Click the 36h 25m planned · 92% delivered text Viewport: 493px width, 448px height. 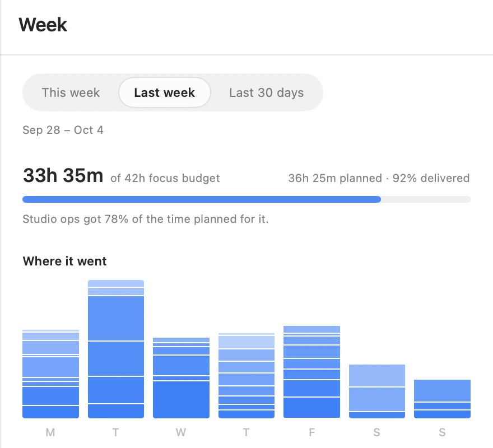pyautogui.click(x=379, y=178)
